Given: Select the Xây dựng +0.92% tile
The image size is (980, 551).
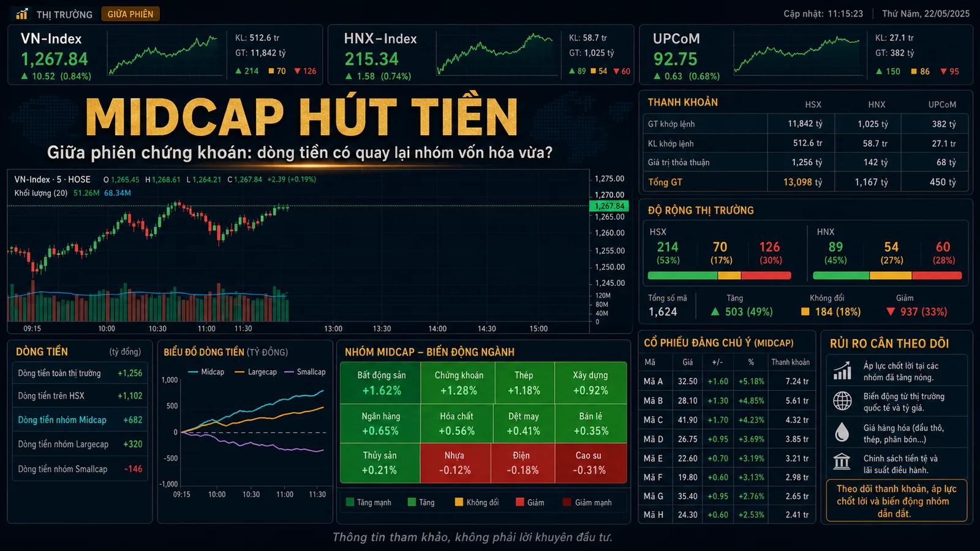Looking at the screenshot, I should pos(590,383).
